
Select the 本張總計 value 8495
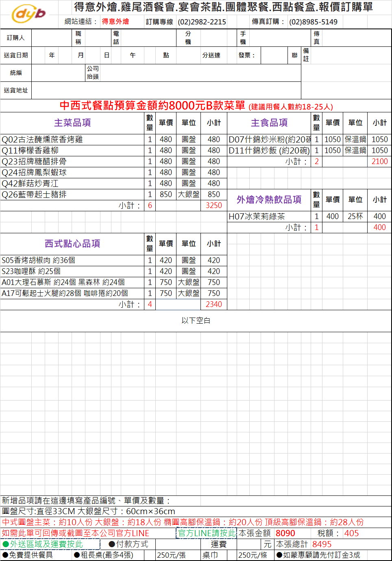coord(322,544)
